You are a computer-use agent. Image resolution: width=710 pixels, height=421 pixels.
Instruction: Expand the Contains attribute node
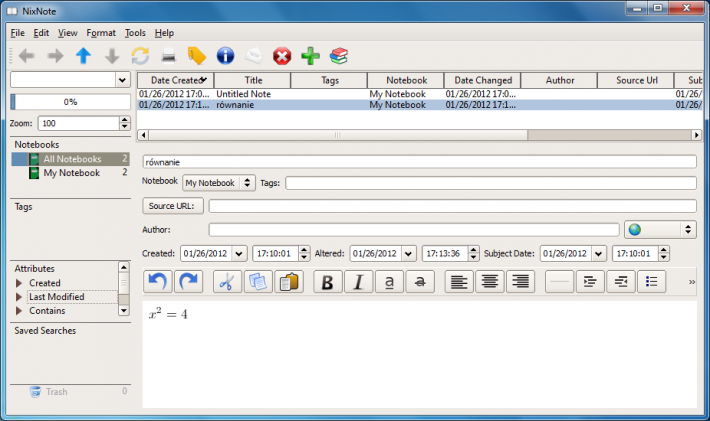[19, 311]
